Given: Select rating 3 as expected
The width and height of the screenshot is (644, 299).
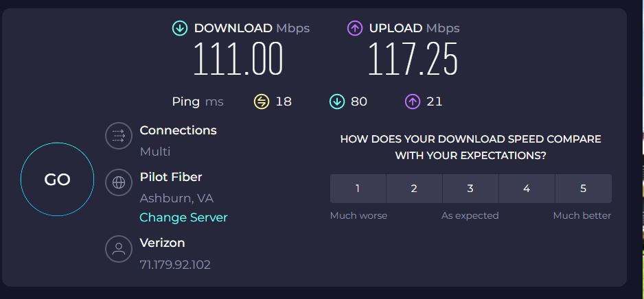Looking at the screenshot, I should [x=470, y=189].
